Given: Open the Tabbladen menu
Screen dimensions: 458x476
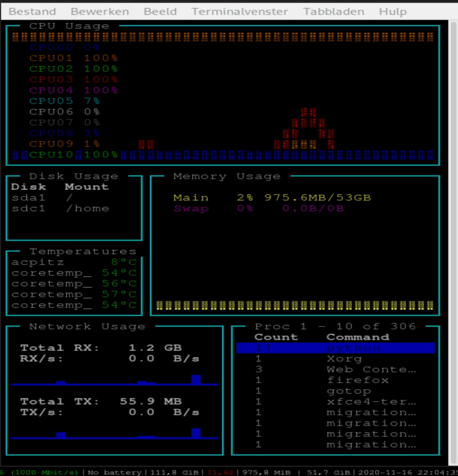Looking at the screenshot, I should [x=333, y=12].
